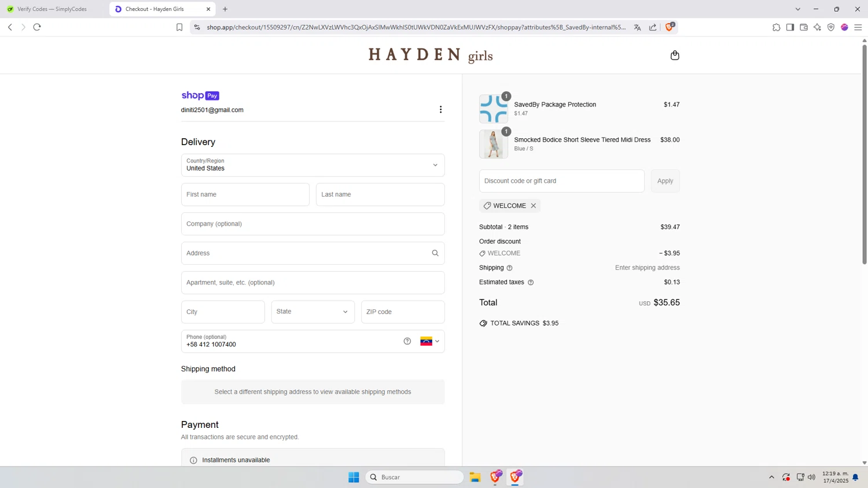The height and width of the screenshot is (488, 868).
Task: Click the Smocked Bodice dress thumbnail
Action: pos(494,144)
